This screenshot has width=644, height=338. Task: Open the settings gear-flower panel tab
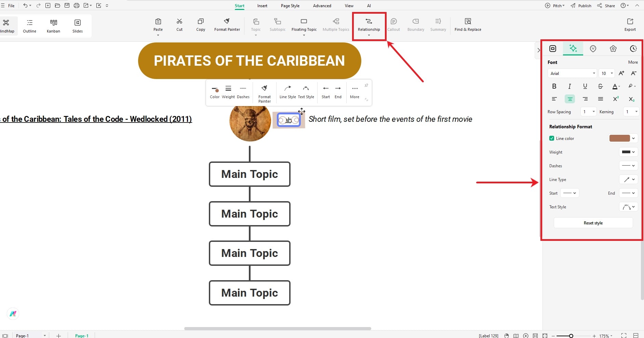pos(613,49)
